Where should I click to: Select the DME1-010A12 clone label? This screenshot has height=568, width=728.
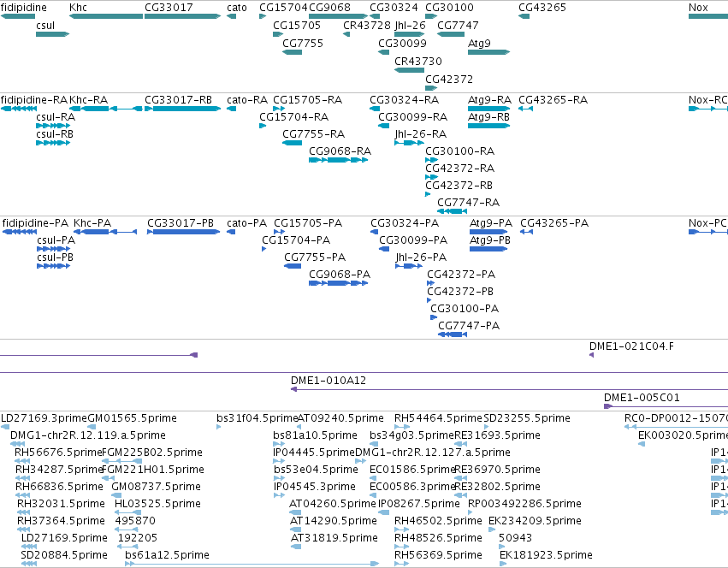pyautogui.click(x=328, y=381)
